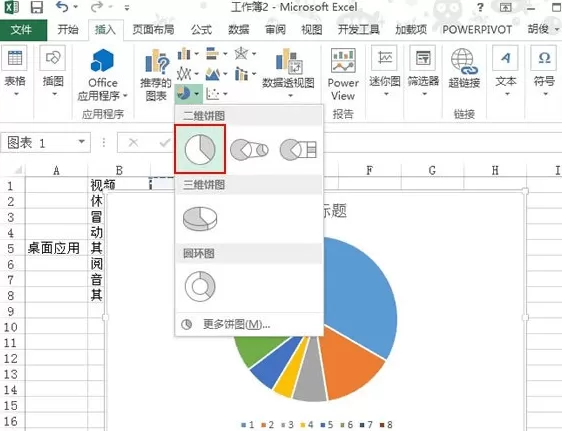Viewport: 562px width, 431px height.
Task: Expand the pie chart dropdown arrow
Action: (197, 94)
